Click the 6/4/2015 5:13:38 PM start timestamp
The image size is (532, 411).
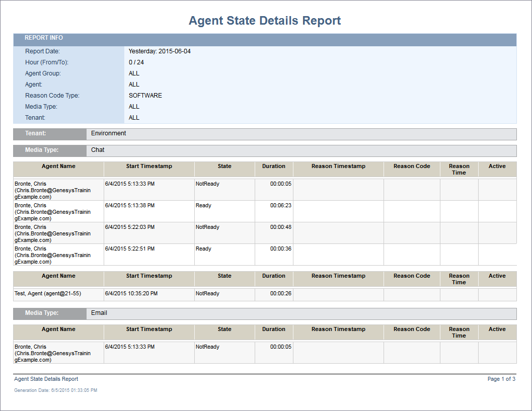pyautogui.click(x=129, y=205)
